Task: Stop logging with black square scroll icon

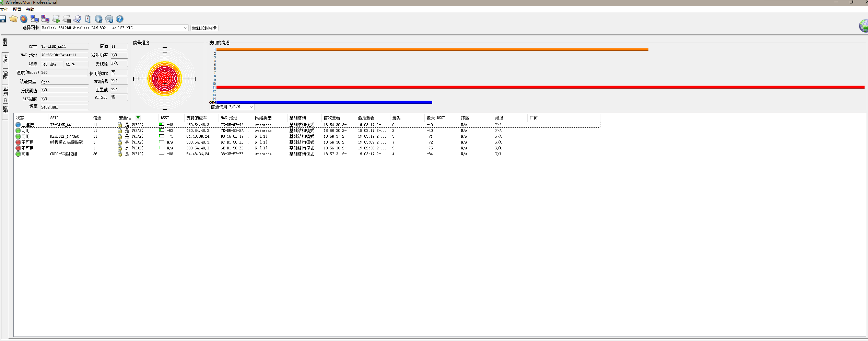Action: (x=67, y=19)
